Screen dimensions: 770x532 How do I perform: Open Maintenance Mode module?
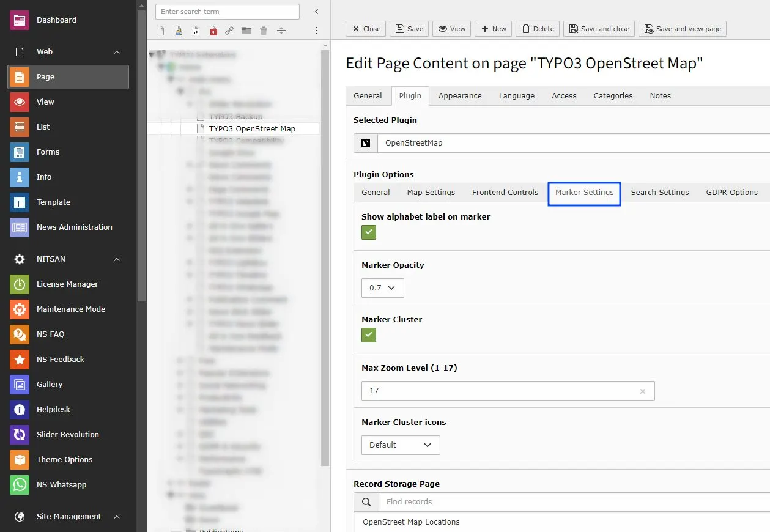tap(68, 309)
